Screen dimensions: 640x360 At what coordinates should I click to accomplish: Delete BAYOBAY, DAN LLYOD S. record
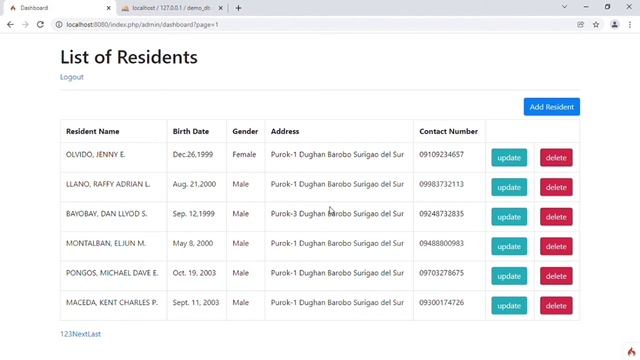click(556, 217)
